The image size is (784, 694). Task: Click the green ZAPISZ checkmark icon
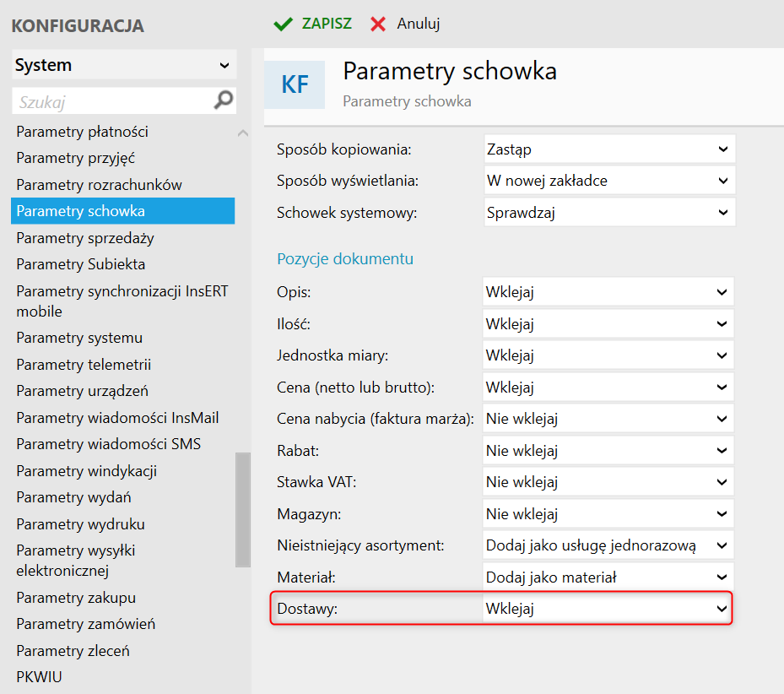click(x=283, y=24)
